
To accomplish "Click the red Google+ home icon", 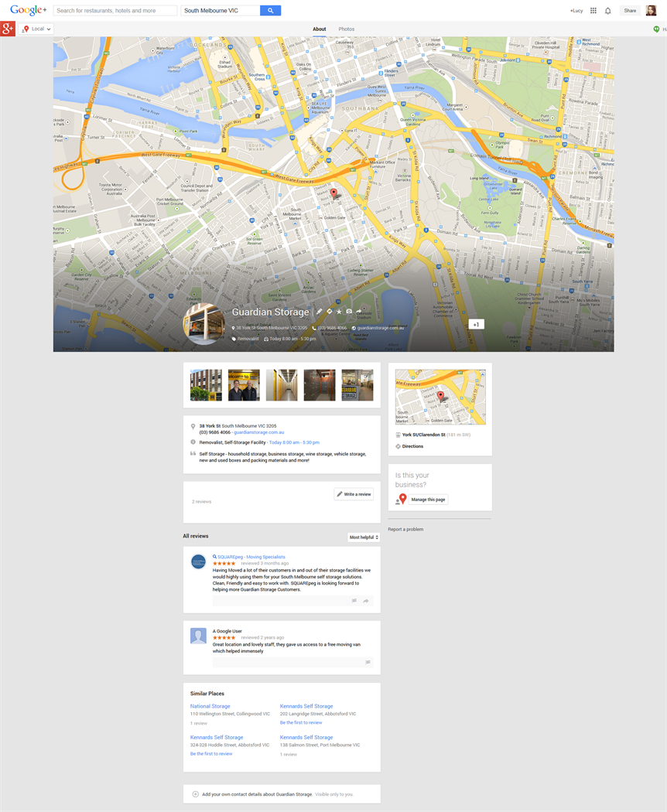I will click(x=8, y=29).
